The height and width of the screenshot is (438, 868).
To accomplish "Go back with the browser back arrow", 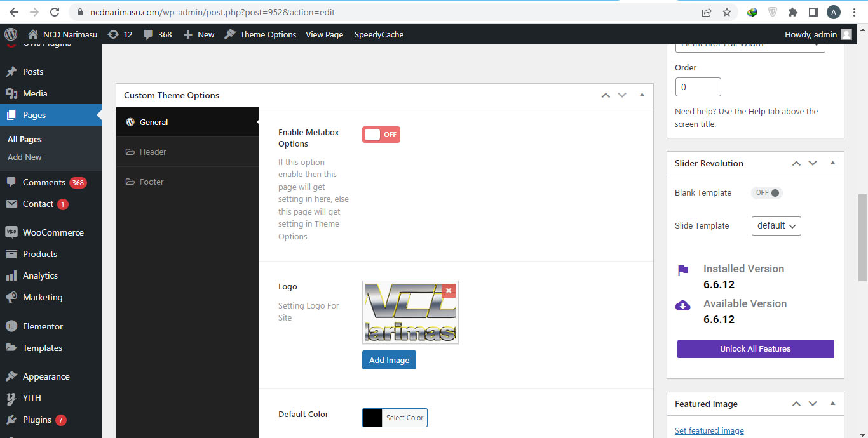I will click(x=14, y=12).
